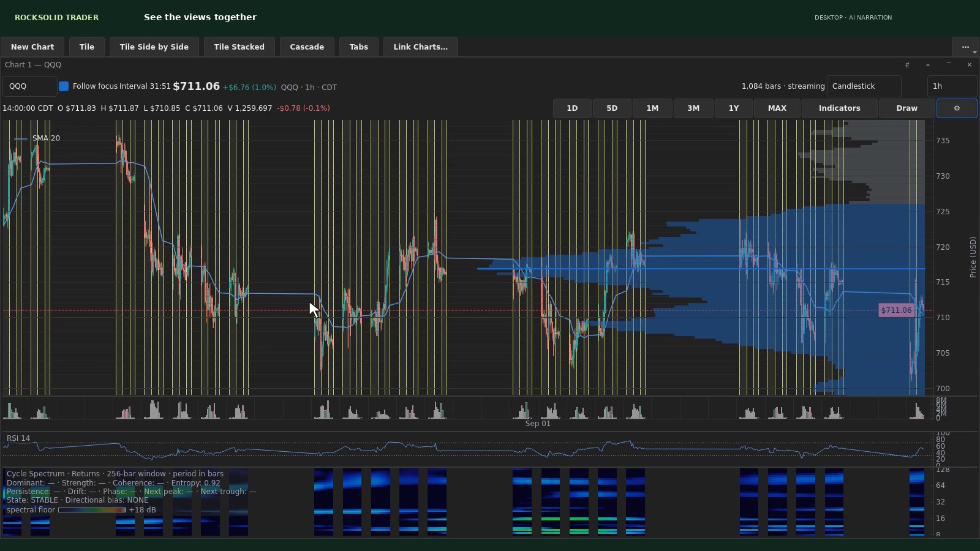Set range to MAX
The image size is (980, 551).
click(x=777, y=108)
